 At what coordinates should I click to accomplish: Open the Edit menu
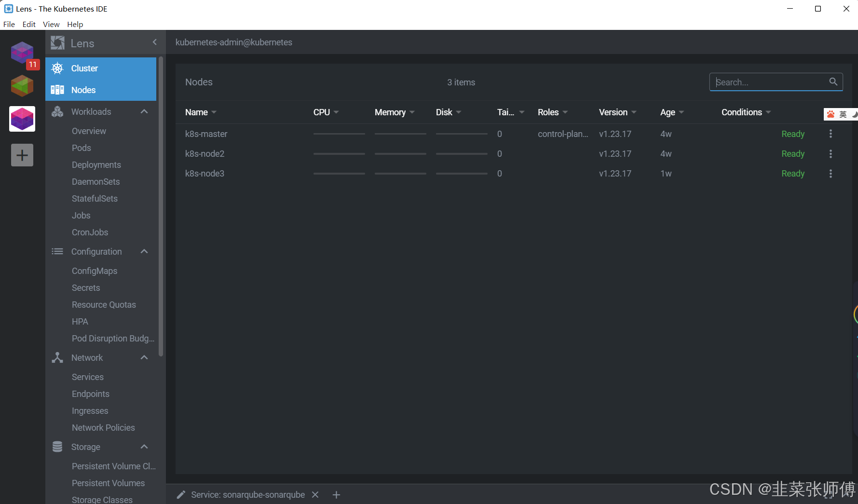coord(29,24)
